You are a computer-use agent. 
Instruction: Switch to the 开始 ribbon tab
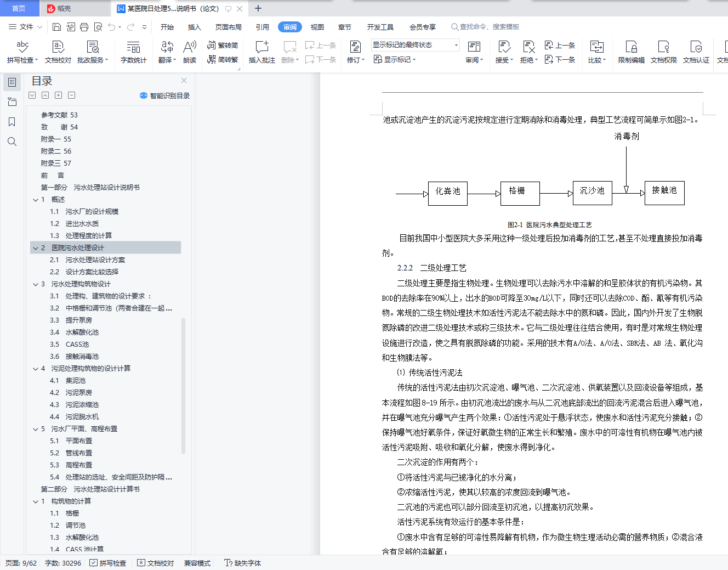click(x=167, y=27)
